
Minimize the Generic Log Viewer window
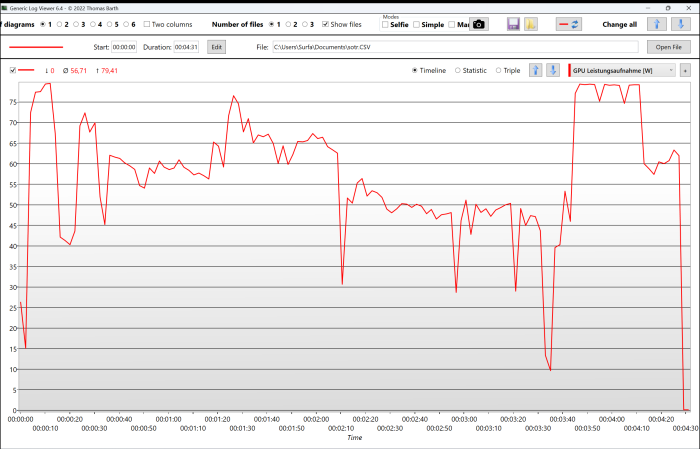(x=648, y=8)
